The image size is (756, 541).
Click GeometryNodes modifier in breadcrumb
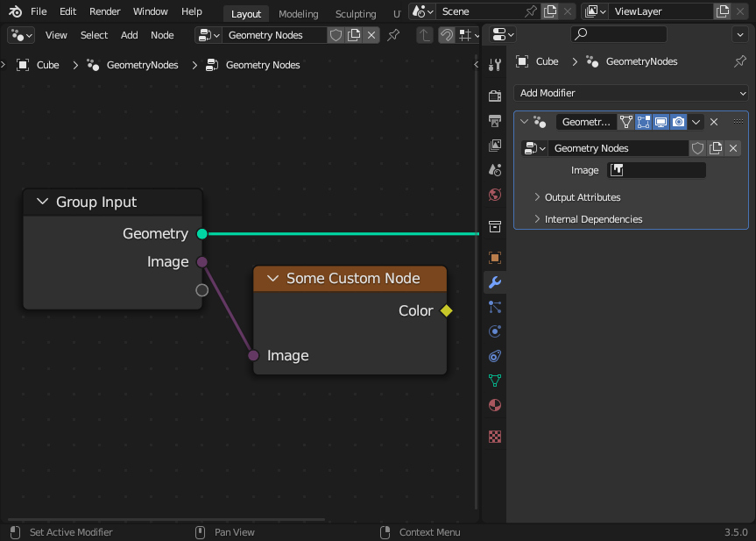click(x=142, y=65)
